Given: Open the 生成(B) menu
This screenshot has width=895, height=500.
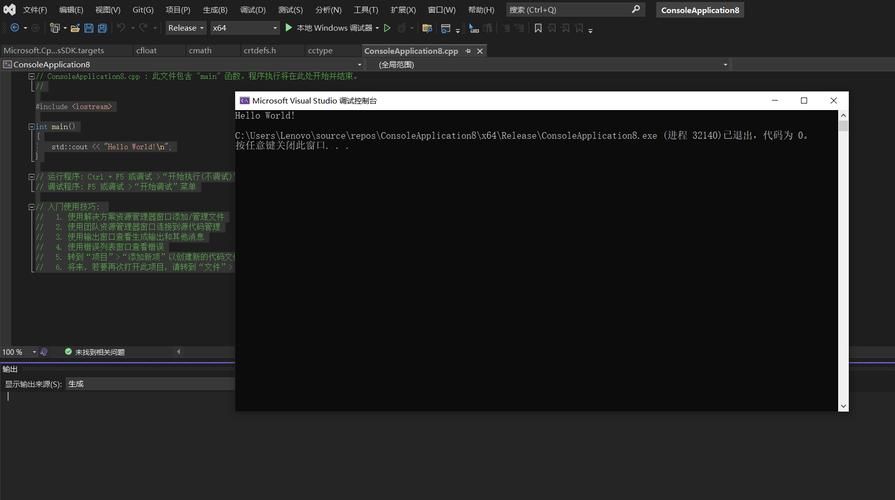Looking at the screenshot, I should [x=215, y=10].
